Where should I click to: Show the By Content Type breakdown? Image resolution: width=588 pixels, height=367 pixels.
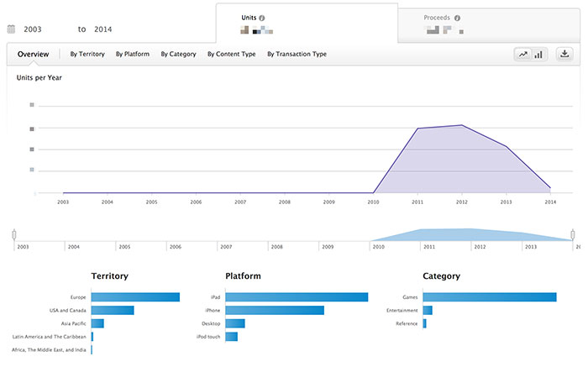click(231, 55)
